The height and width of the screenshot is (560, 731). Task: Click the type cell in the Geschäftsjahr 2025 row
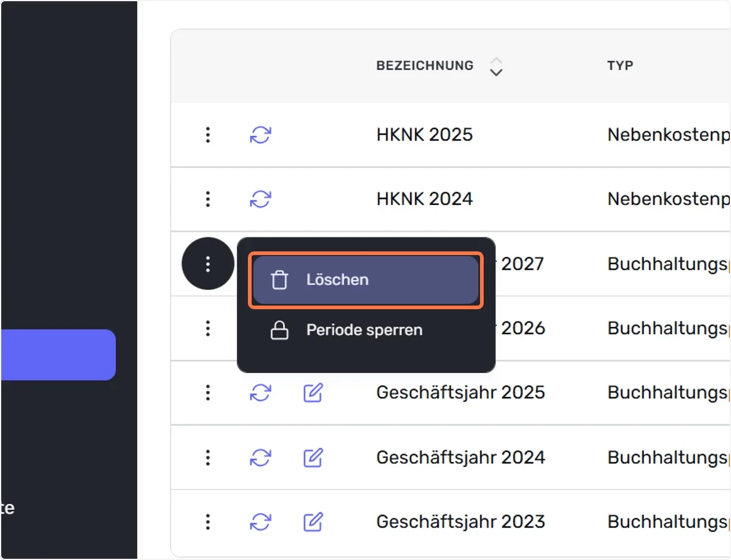coord(669,393)
